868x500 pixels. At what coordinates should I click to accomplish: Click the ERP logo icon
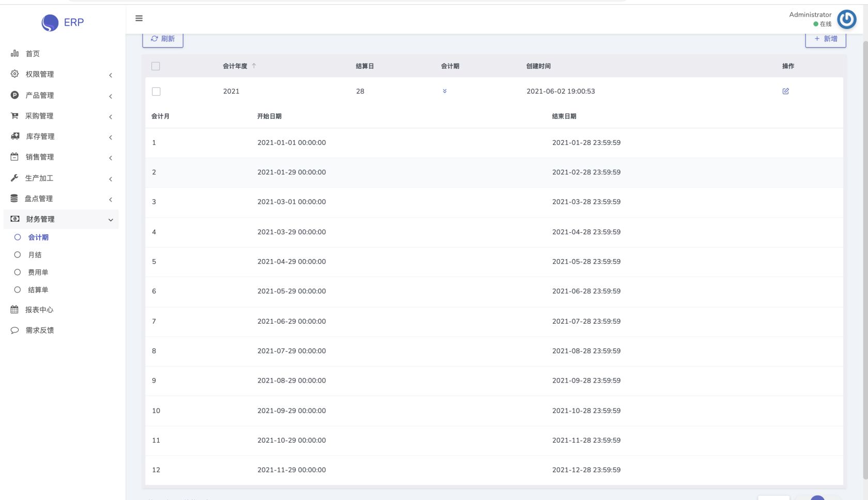pos(50,23)
